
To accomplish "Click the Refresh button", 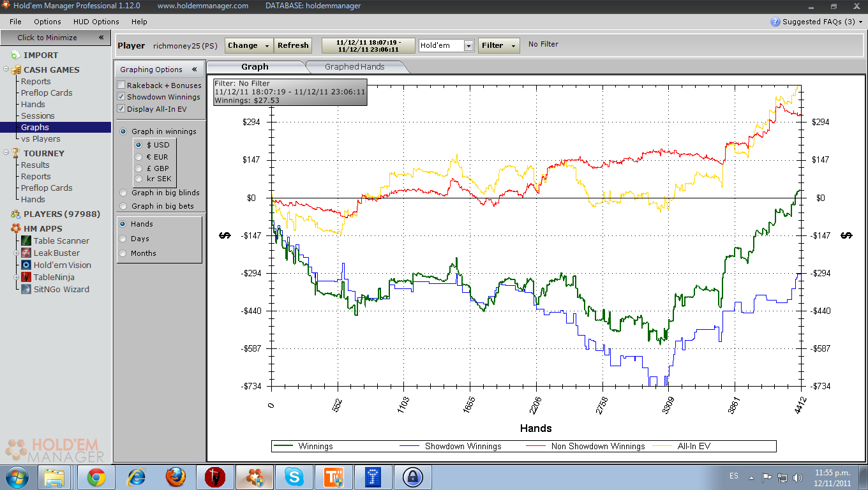I will (x=293, y=45).
